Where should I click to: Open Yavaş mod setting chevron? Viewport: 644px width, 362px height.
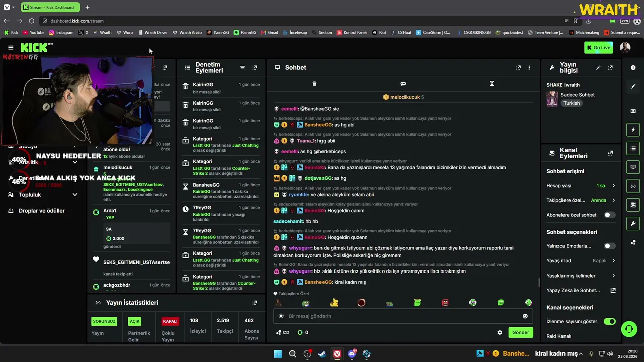[x=613, y=261]
